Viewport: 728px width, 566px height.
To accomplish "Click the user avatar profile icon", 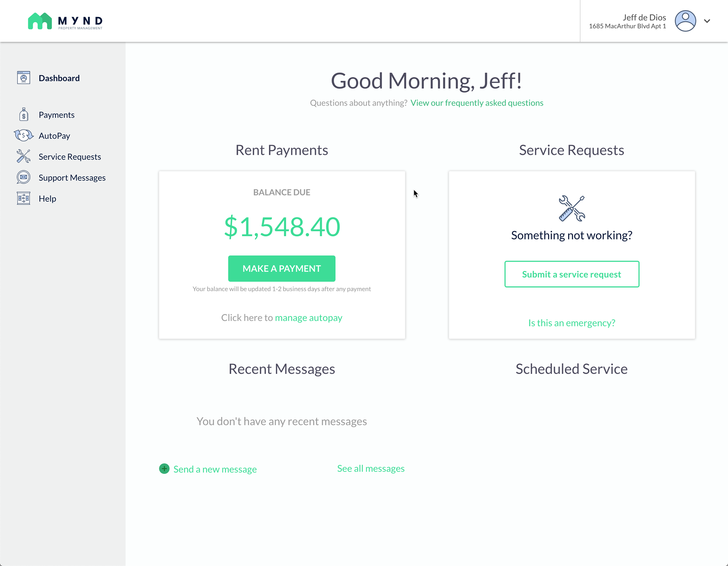I will pyautogui.click(x=685, y=21).
